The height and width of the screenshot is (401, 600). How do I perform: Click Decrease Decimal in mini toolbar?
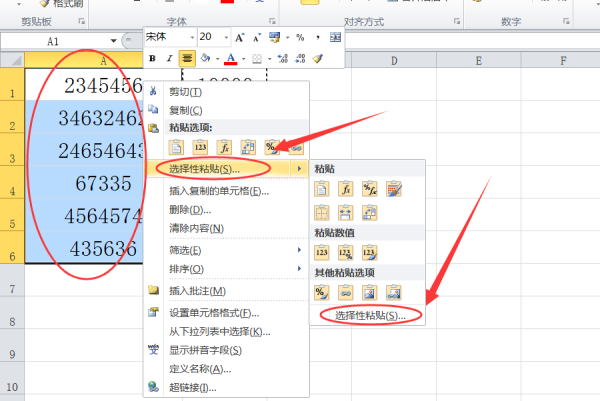pos(300,59)
